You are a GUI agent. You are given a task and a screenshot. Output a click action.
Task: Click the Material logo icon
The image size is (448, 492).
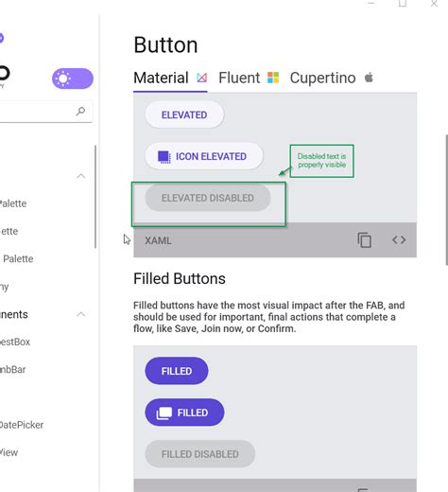point(201,78)
